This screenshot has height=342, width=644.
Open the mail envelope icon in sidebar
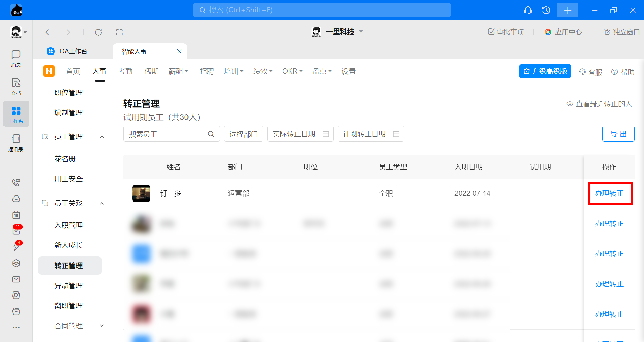[16, 279]
